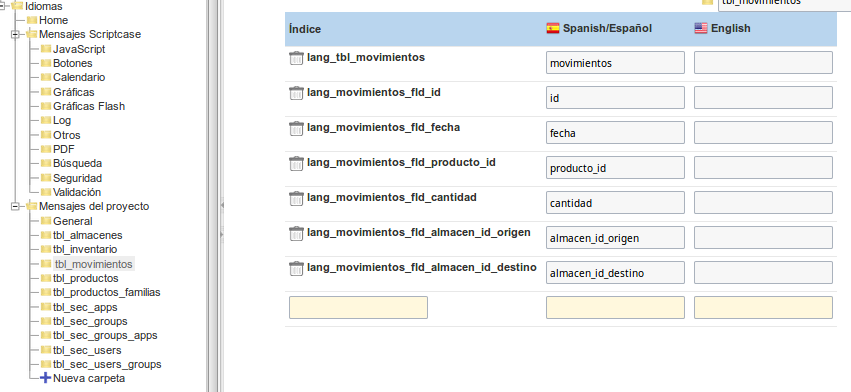Click the US flag icon in header
Image resolution: width=851 pixels, height=392 pixels.
(x=701, y=28)
